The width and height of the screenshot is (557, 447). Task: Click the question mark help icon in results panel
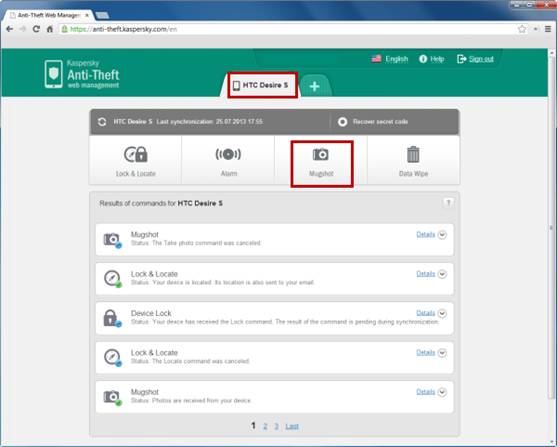click(448, 203)
